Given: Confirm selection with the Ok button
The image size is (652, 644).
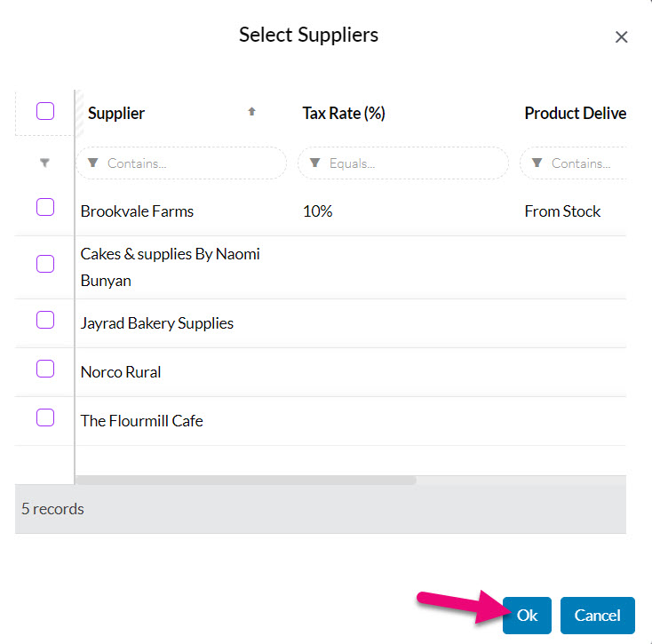Looking at the screenshot, I should pos(527,616).
